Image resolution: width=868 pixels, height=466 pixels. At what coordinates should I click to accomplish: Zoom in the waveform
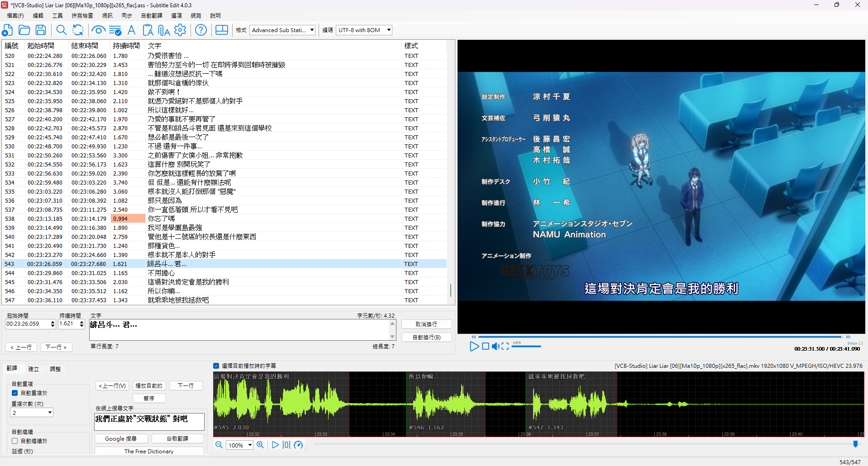(260, 445)
